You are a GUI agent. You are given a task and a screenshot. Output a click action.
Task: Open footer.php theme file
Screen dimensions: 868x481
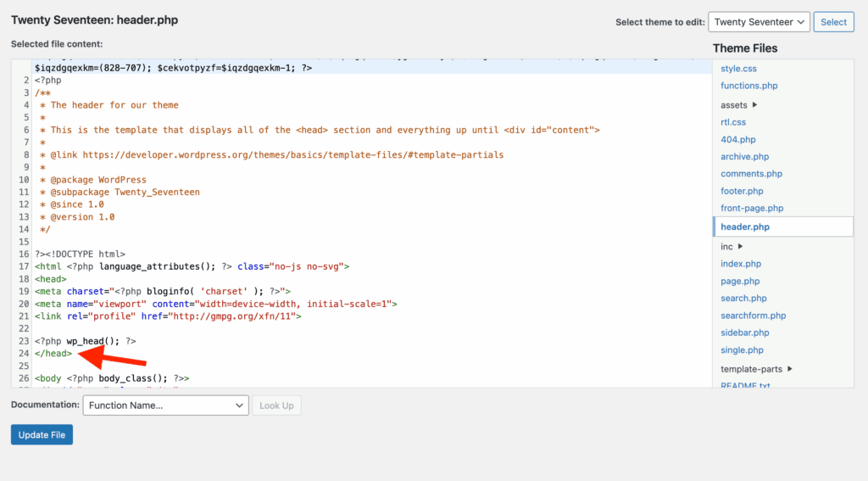tap(742, 191)
